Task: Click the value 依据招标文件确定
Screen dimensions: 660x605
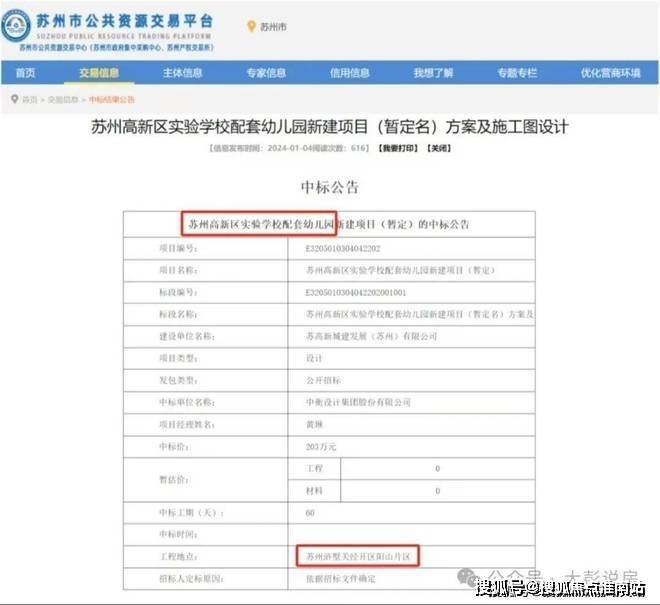Action: click(341, 578)
